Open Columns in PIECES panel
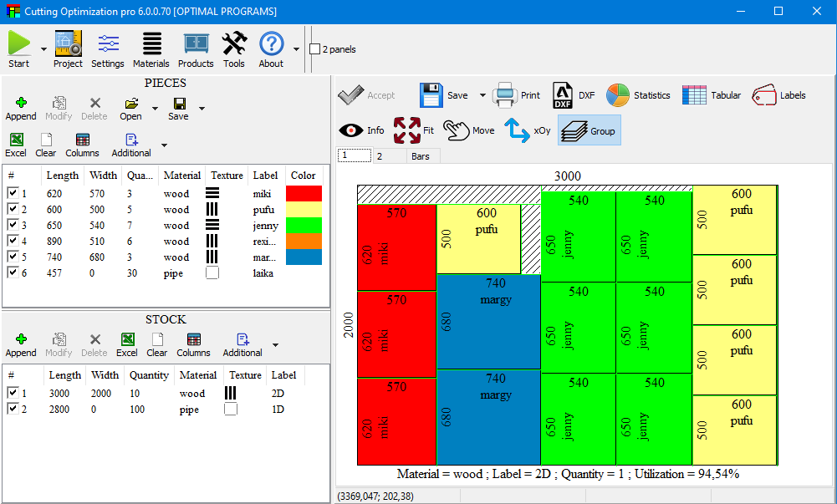The image size is (837, 504). [82, 145]
